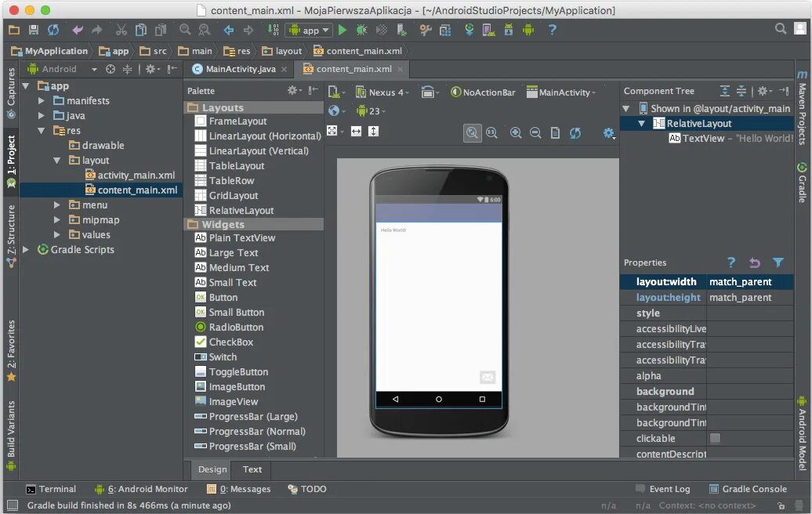
Task: Edit the layout:height property value
Action: tap(750, 298)
